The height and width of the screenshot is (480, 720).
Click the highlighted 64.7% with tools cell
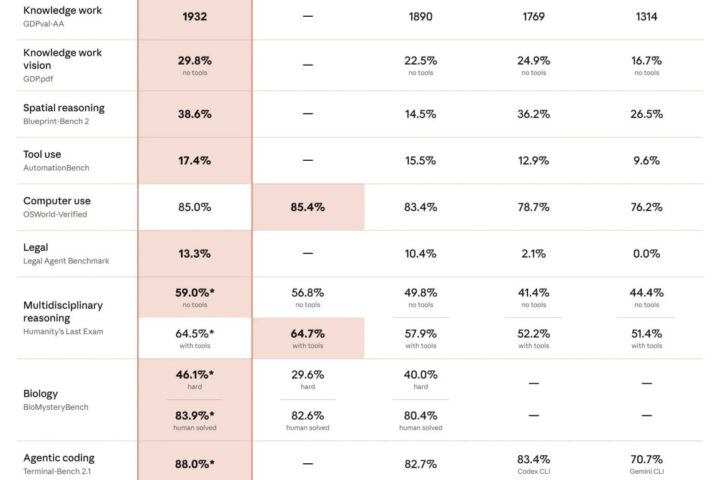[x=308, y=338]
